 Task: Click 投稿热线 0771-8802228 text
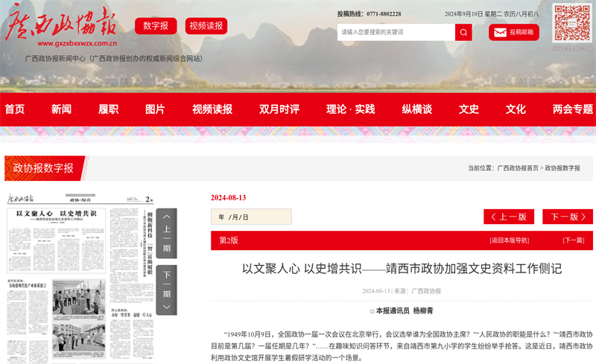(x=369, y=14)
